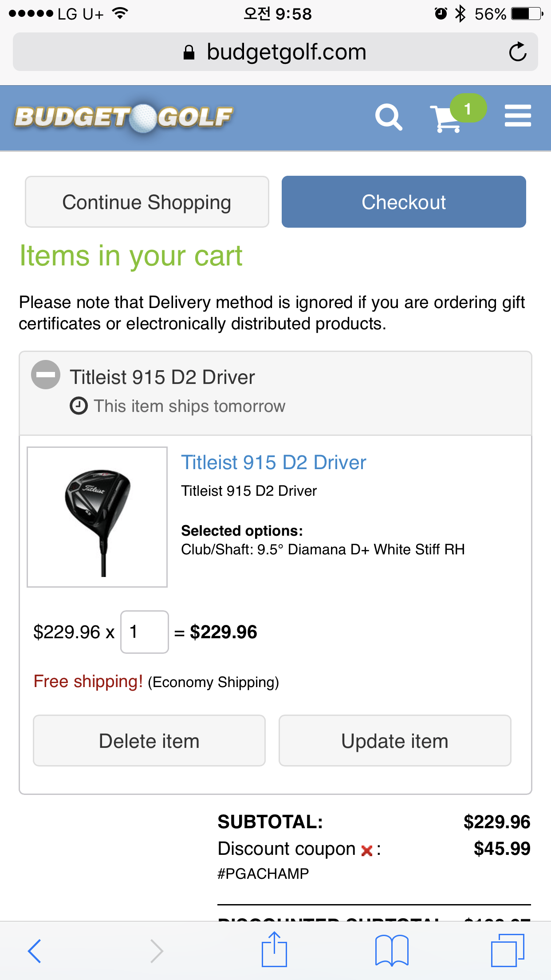551x980 pixels.
Task: Open the Titleist 915 D2 Driver product link
Action: (x=274, y=462)
